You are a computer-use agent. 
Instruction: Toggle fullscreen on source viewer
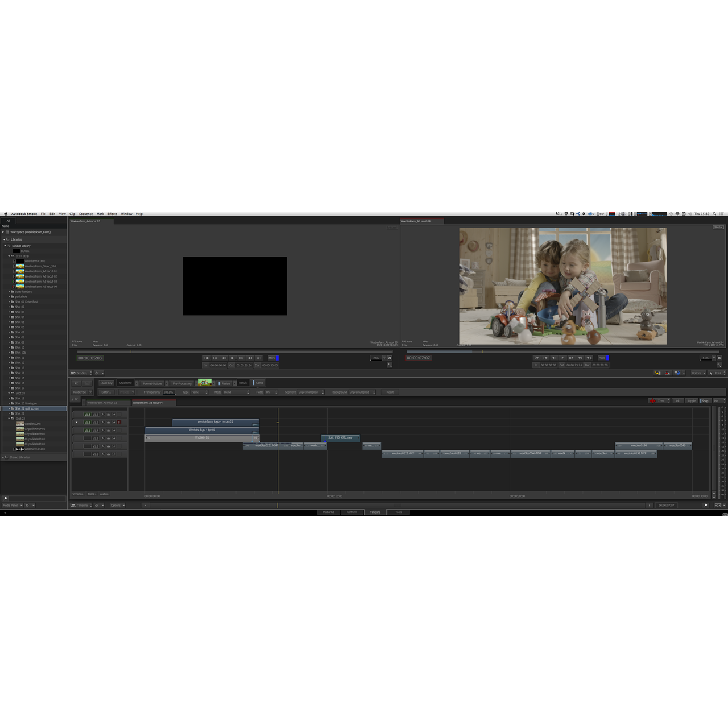[x=390, y=365]
